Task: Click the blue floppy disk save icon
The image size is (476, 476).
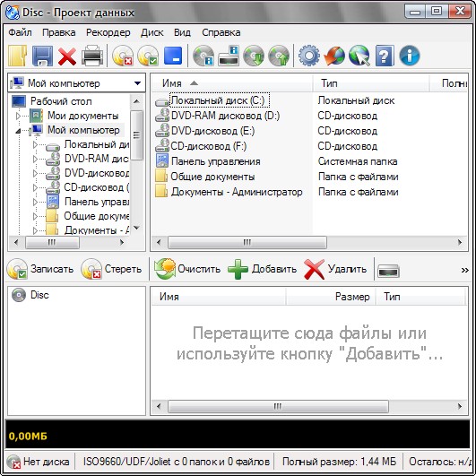Action: pos(42,56)
